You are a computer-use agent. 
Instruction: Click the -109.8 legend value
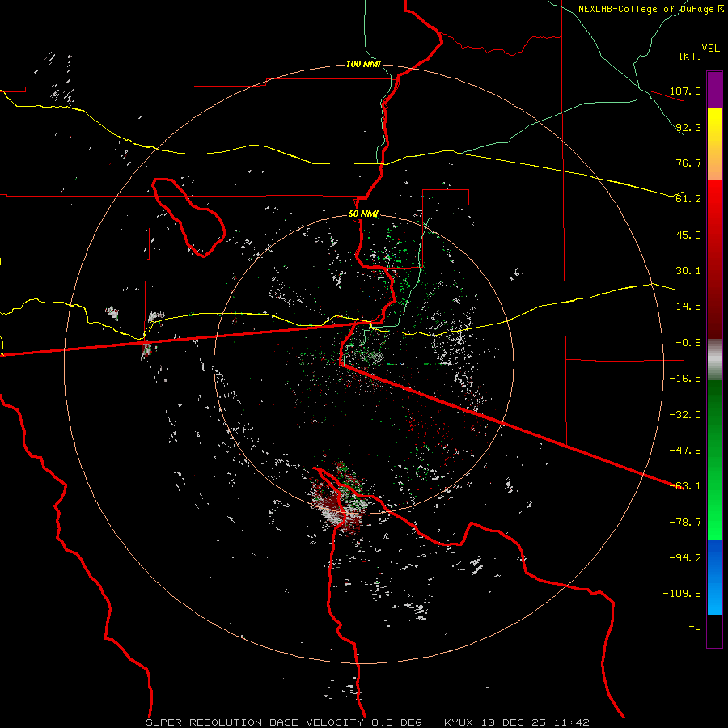pos(682,594)
